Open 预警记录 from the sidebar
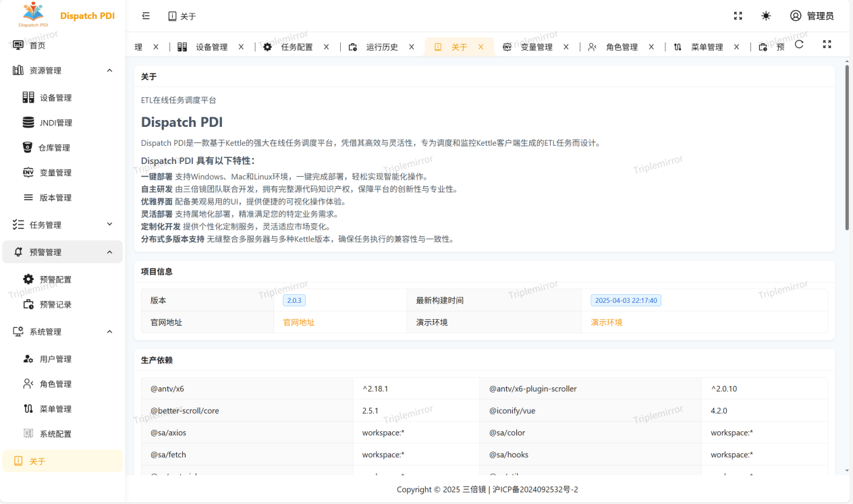This screenshot has height=504, width=853. click(63, 304)
